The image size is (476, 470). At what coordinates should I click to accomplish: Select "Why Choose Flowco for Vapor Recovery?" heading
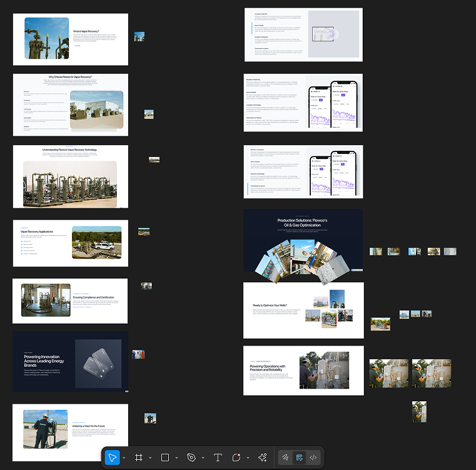(x=70, y=77)
